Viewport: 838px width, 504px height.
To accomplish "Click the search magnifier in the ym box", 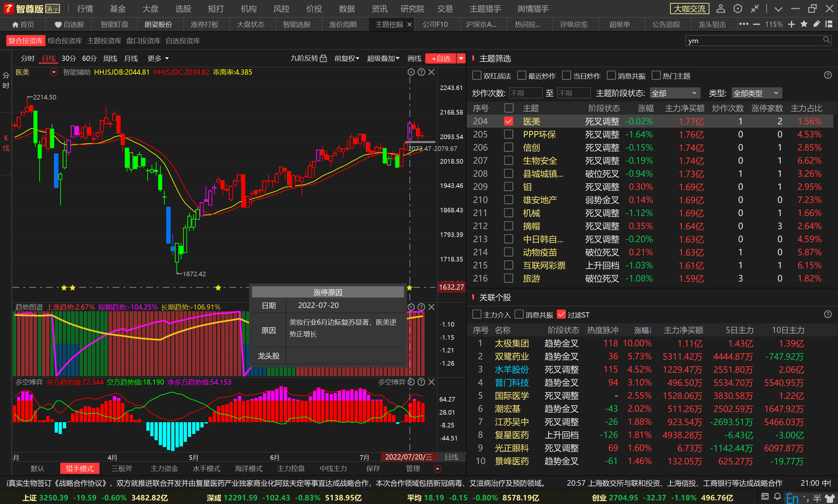I will (827, 40).
